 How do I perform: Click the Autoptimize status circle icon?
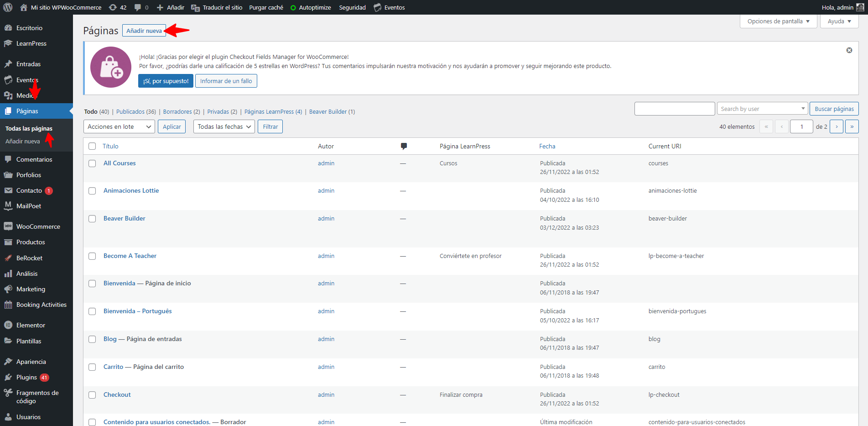point(293,8)
